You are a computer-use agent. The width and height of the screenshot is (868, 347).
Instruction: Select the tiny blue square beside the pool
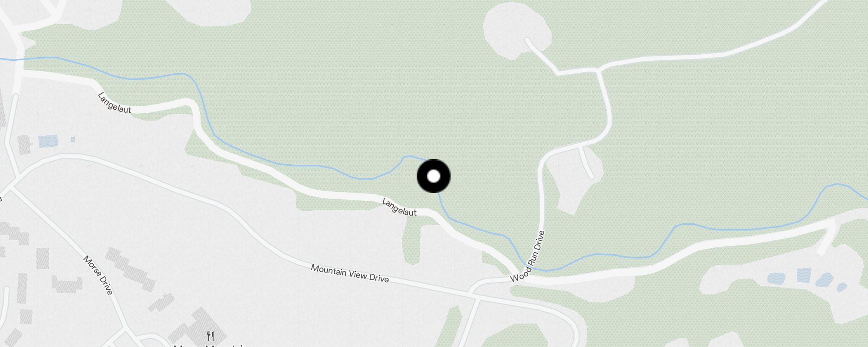click(x=73, y=139)
